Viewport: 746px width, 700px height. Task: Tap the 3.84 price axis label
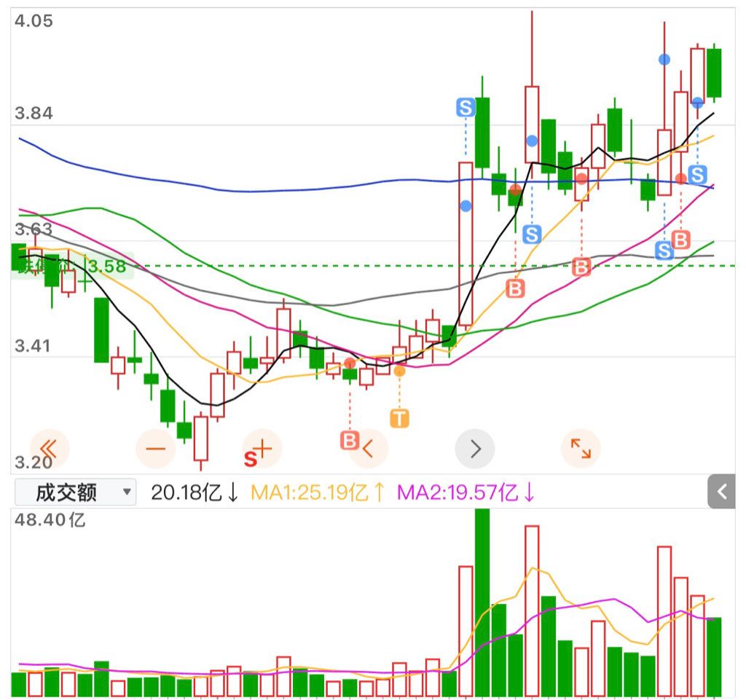pos(34,113)
